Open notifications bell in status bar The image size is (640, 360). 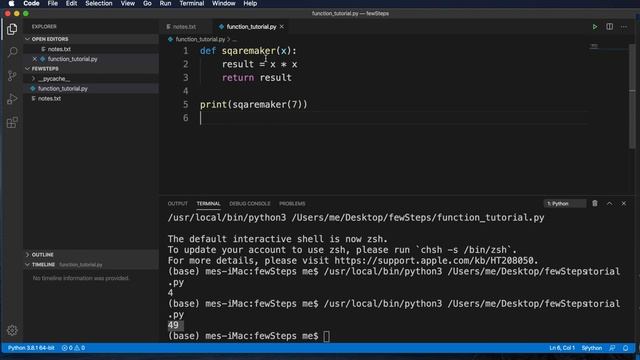click(x=626, y=348)
